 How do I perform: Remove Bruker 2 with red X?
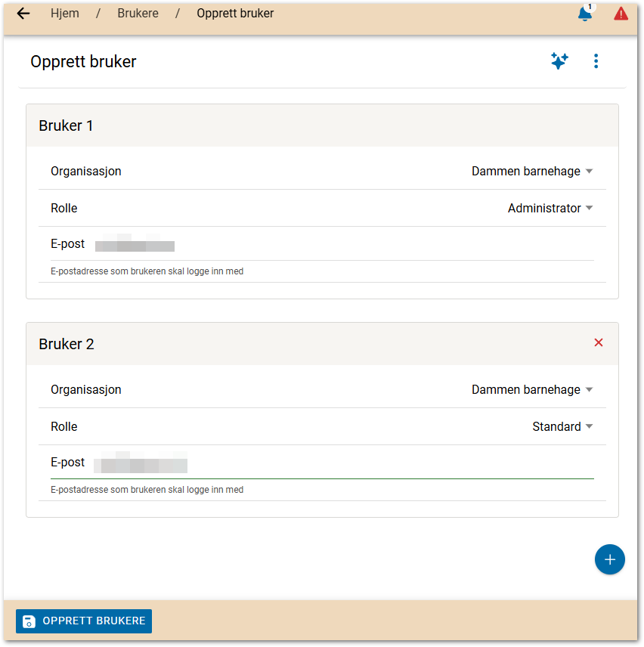[x=599, y=343]
